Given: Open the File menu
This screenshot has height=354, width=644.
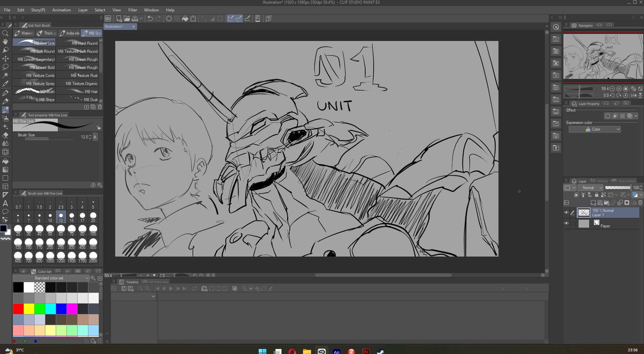Looking at the screenshot, I should pos(8,10).
